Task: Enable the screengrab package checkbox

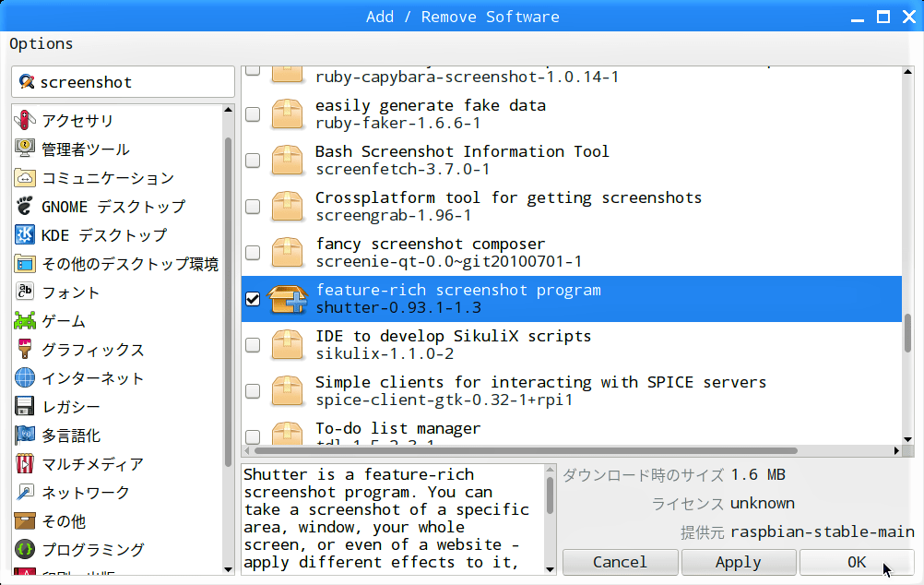Action: click(253, 207)
